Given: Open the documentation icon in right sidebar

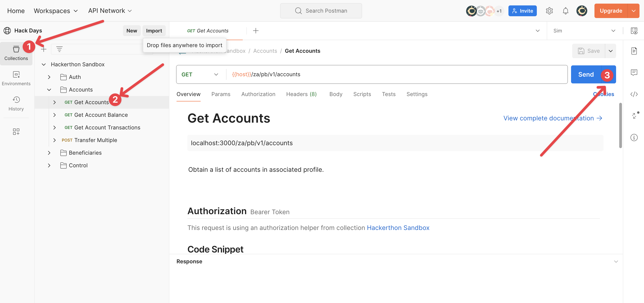Looking at the screenshot, I should [634, 51].
